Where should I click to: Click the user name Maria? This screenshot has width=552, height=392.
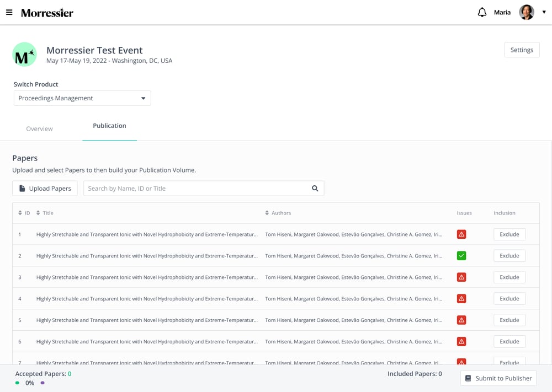click(x=502, y=12)
